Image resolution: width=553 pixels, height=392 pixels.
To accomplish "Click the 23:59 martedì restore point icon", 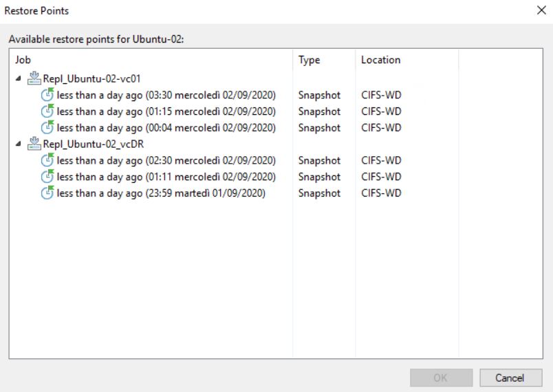I will click(47, 193).
